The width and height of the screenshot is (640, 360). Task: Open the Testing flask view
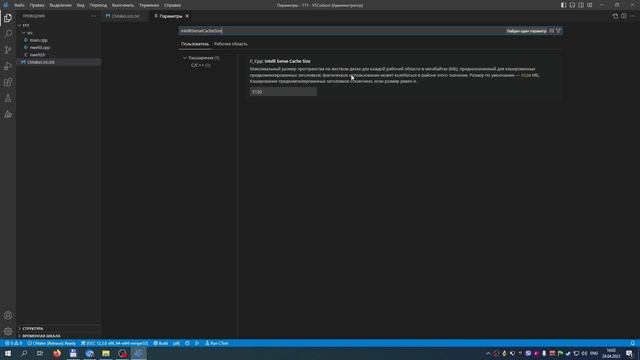coord(8,98)
